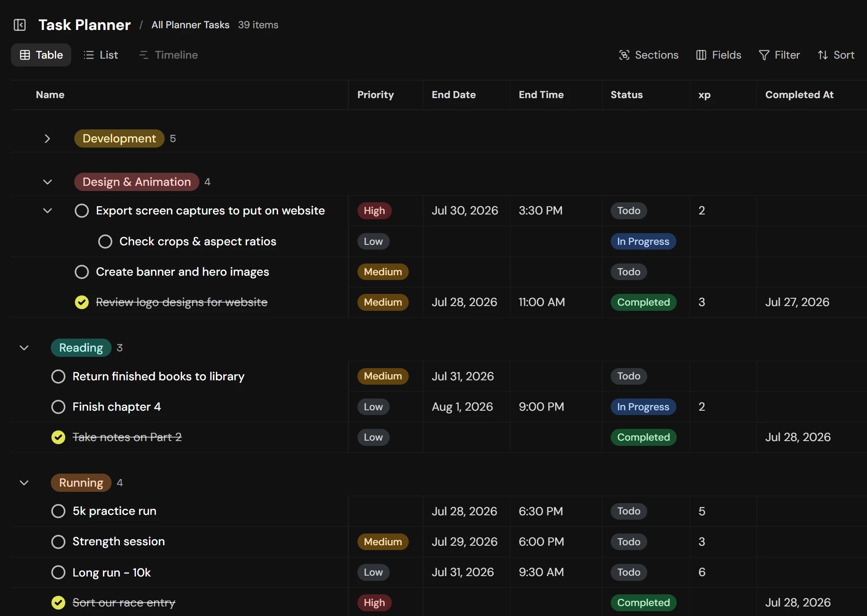Open task Strength session
The height and width of the screenshot is (616, 867).
119,541
